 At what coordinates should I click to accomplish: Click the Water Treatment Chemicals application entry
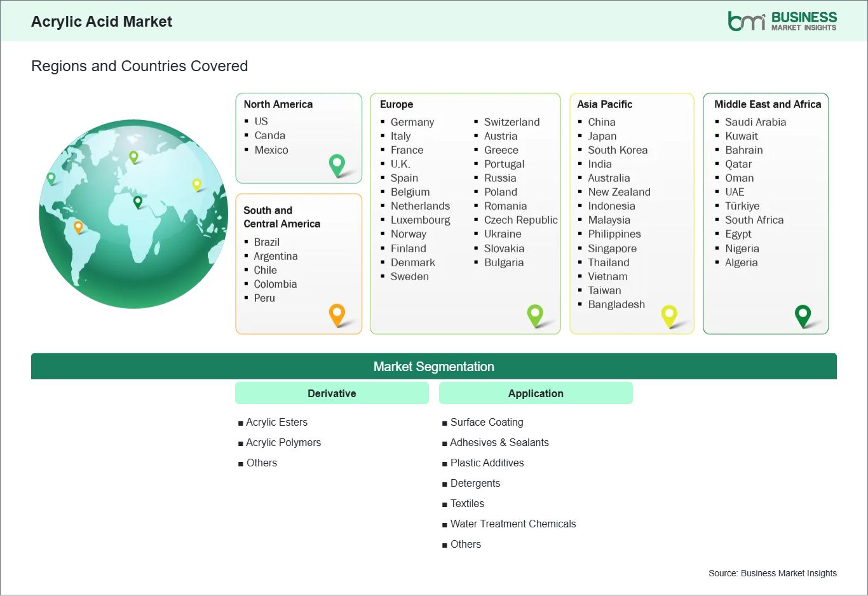pos(513,524)
